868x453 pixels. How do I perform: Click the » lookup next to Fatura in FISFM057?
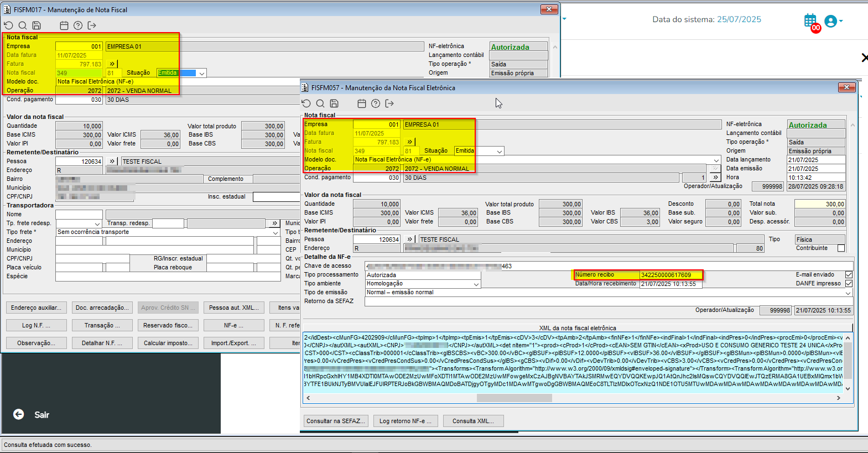(x=410, y=142)
